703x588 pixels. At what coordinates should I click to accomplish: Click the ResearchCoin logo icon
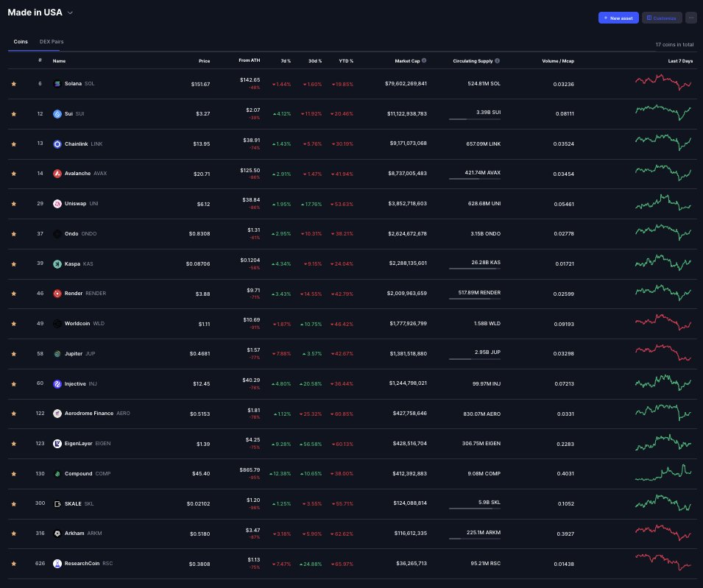pos(57,564)
